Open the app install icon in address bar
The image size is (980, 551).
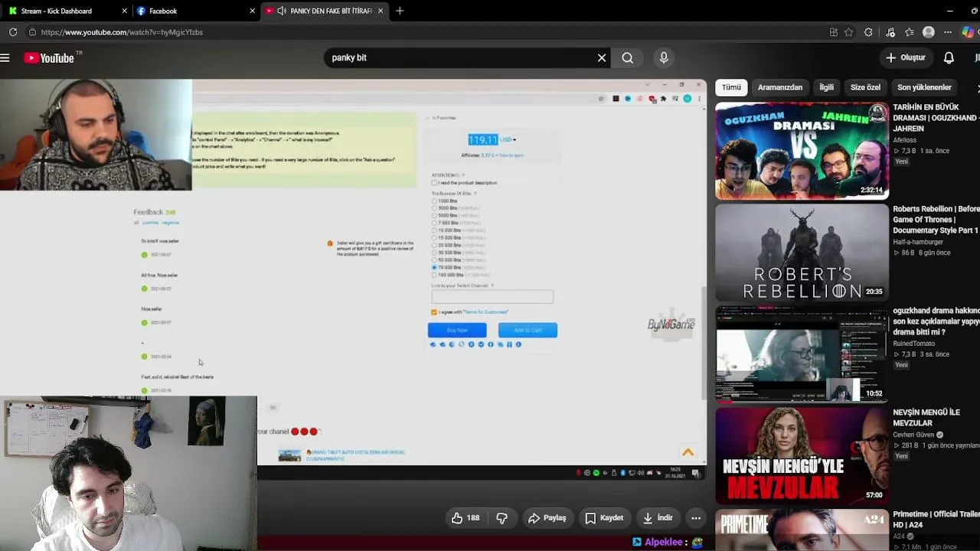pyautogui.click(x=834, y=32)
